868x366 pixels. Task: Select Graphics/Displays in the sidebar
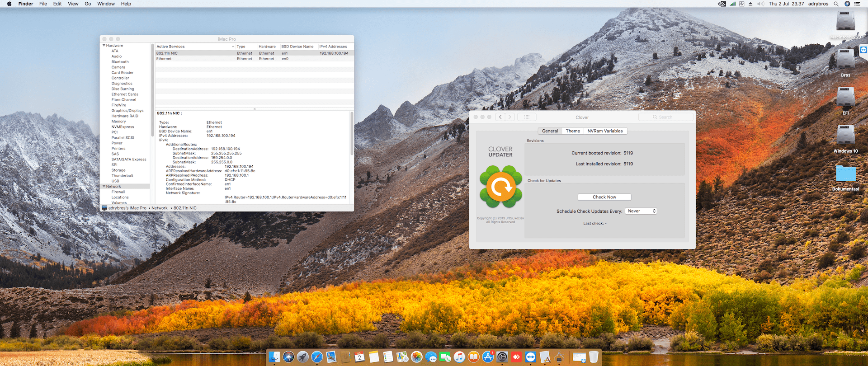tap(127, 111)
